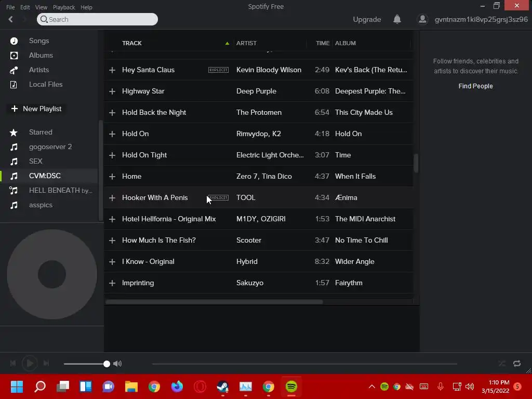
Task: Add Hotel Hellfornia with plus icon
Action: (x=112, y=219)
